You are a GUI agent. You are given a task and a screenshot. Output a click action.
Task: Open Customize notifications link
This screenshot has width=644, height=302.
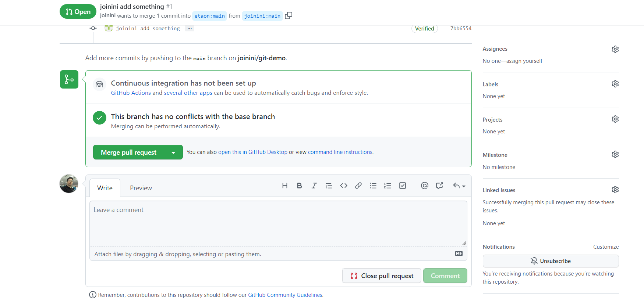coord(606,247)
